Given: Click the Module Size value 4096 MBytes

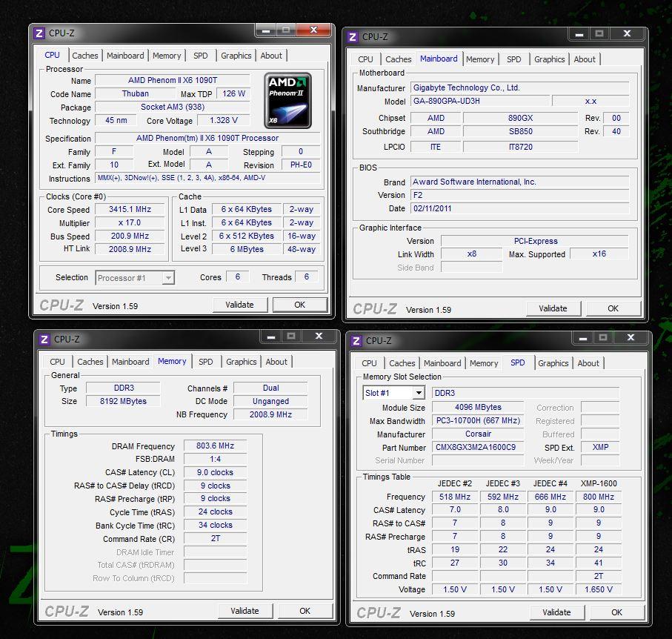Looking at the screenshot, I should [478, 408].
